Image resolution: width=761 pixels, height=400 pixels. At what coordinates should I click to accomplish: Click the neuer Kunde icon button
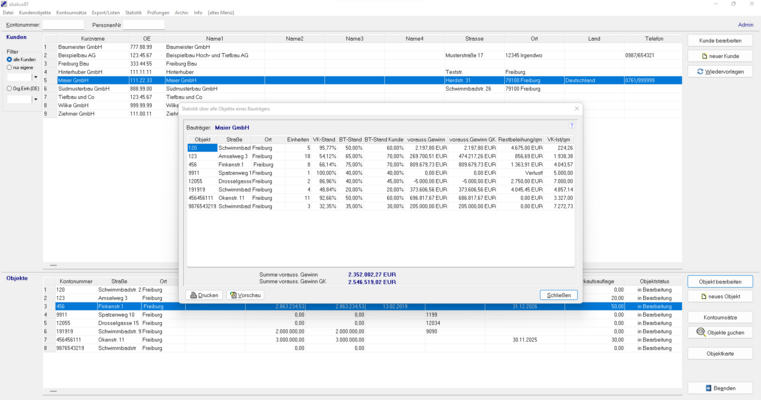tap(704, 56)
